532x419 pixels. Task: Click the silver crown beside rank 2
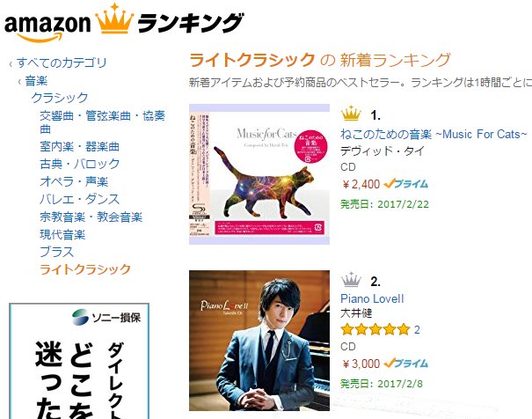point(351,279)
